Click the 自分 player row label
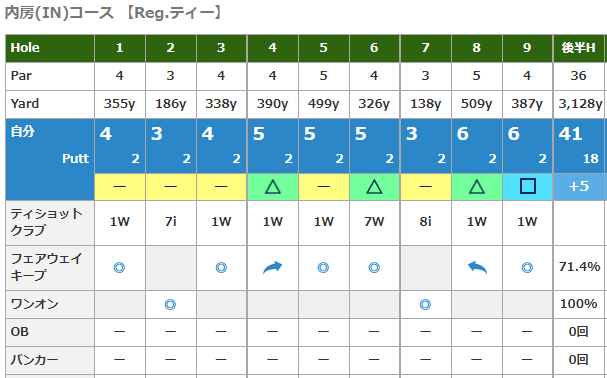The height and width of the screenshot is (378, 607). pyautogui.click(x=23, y=132)
